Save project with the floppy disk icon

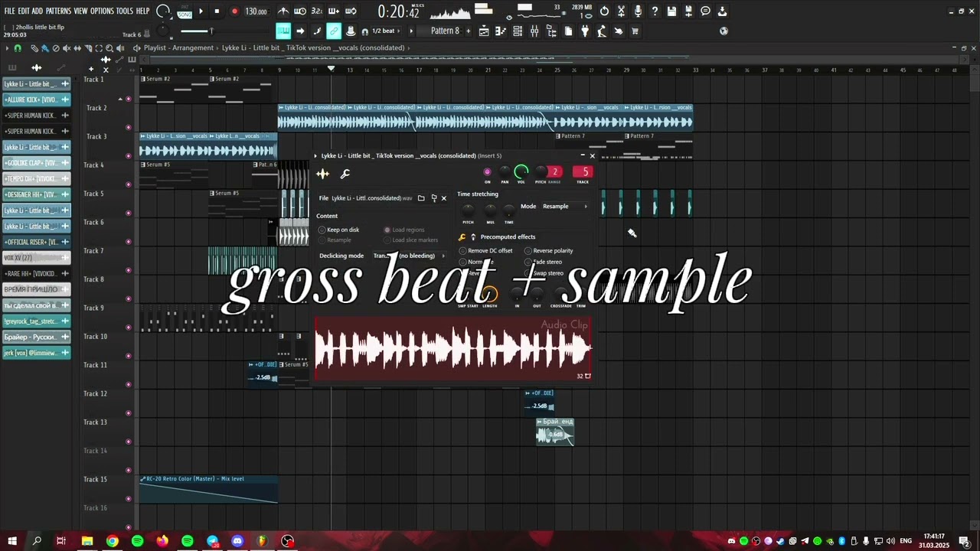pos(671,11)
